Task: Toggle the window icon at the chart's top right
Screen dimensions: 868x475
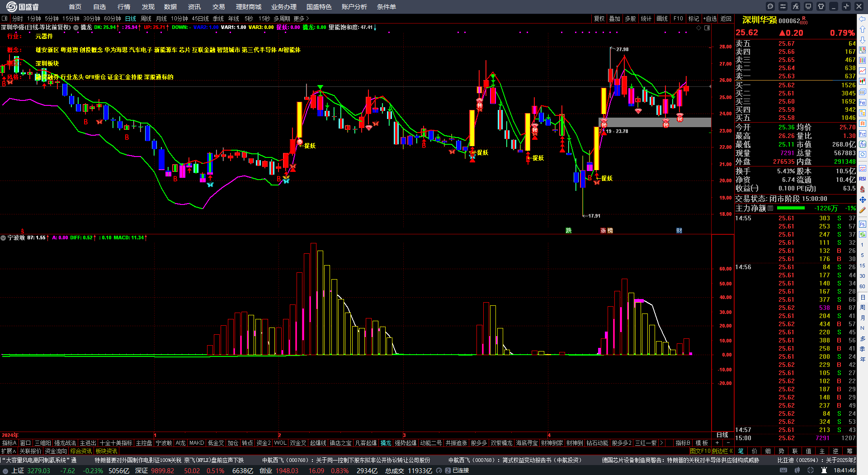Action: (x=707, y=28)
